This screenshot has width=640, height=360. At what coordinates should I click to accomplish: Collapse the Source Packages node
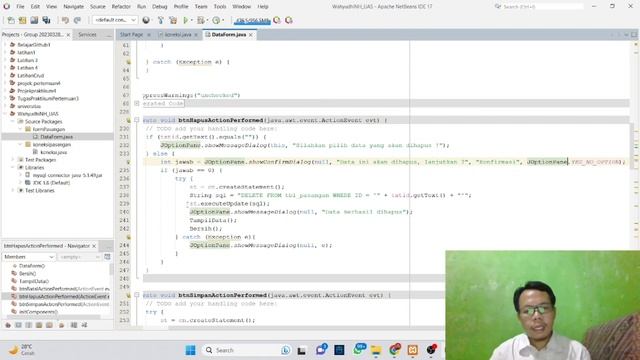coord(13,121)
